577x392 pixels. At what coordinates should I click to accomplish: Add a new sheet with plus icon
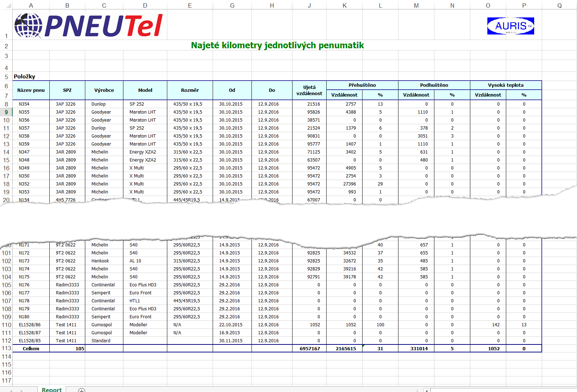click(x=82, y=391)
